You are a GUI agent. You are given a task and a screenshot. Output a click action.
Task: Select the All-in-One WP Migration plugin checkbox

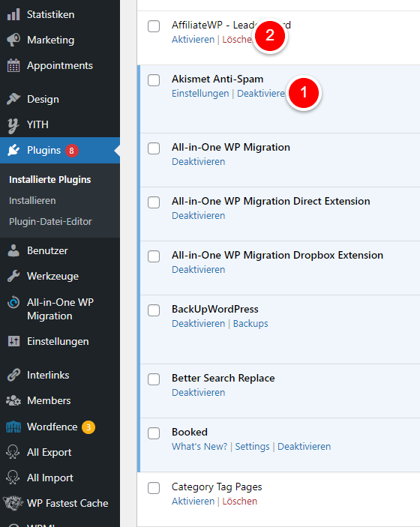pos(154,148)
